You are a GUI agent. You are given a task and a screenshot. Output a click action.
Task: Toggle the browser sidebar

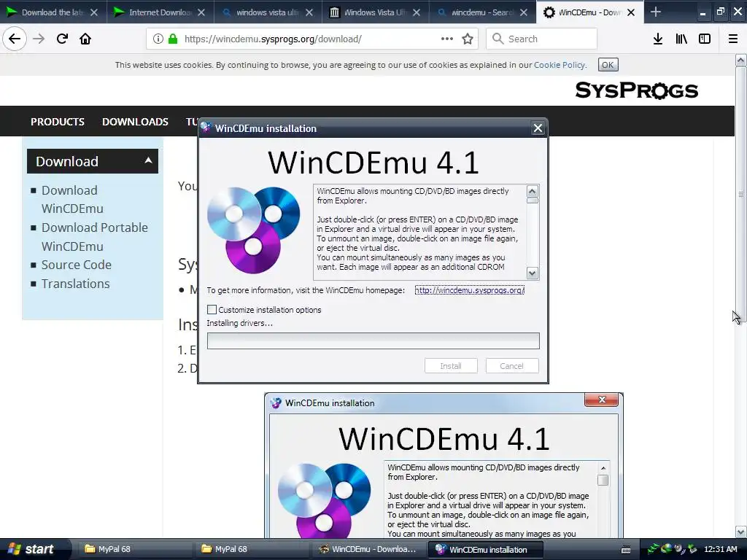(705, 39)
